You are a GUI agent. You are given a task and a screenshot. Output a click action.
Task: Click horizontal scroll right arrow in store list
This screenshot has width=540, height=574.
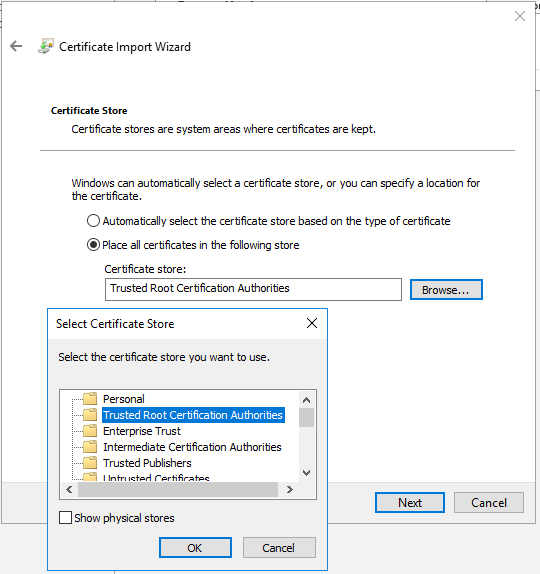(290, 489)
